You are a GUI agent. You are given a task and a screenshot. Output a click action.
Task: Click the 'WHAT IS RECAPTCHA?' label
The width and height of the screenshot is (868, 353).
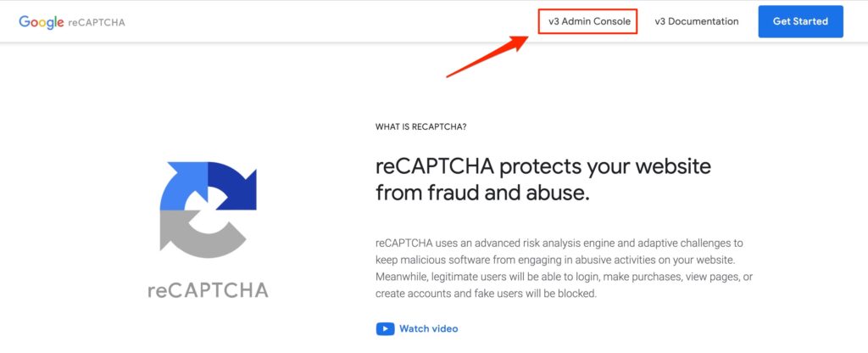click(x=421, y=127)
